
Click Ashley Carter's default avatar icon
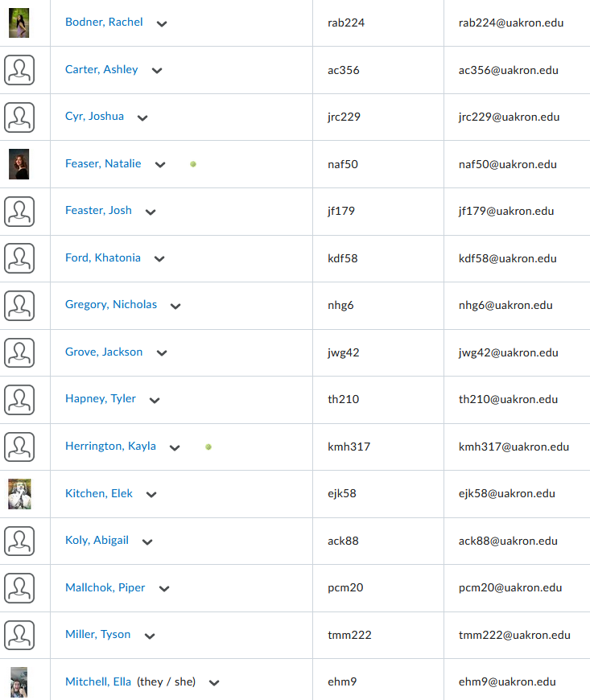[x=19, y=70]
